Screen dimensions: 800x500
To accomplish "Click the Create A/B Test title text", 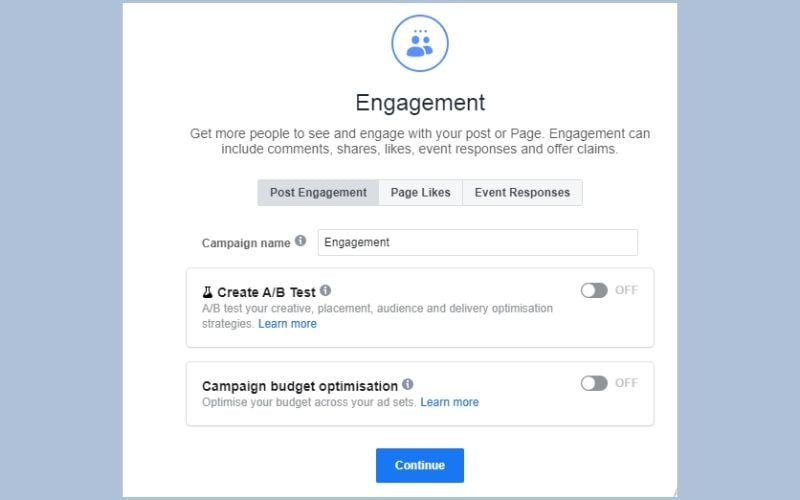I will pyautogui.click(x=266, y=292).
